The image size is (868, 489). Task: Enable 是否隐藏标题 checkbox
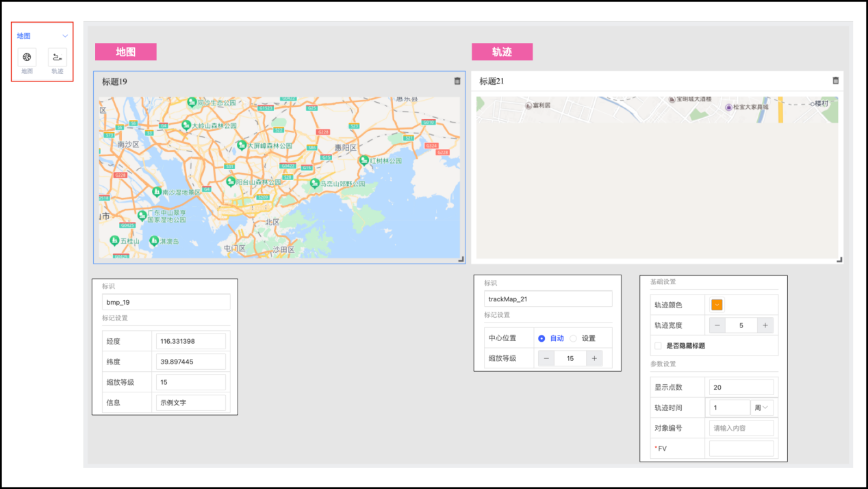click(x=659, y=346)
